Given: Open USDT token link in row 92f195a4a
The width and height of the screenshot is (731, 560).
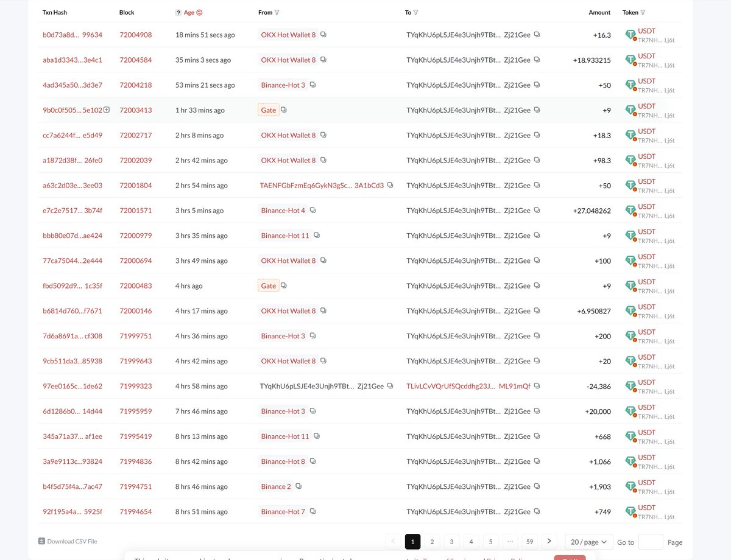Looking at the screenshot, I should point(647,508).
